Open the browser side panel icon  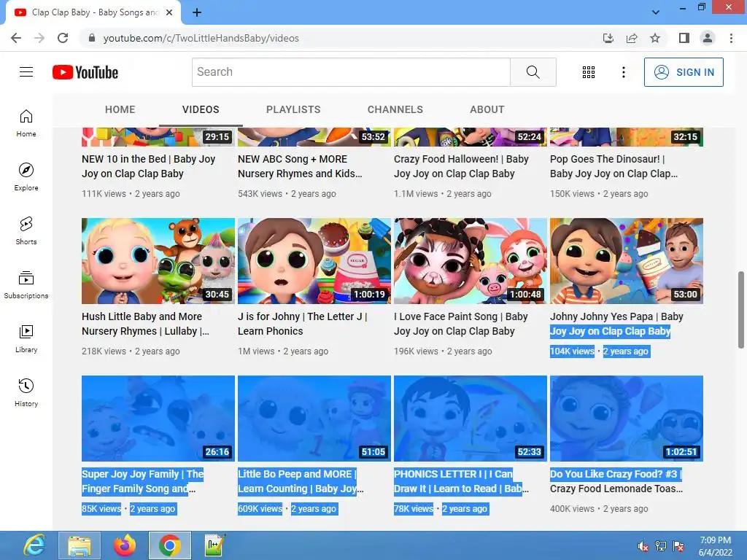(x=684, y=38)
